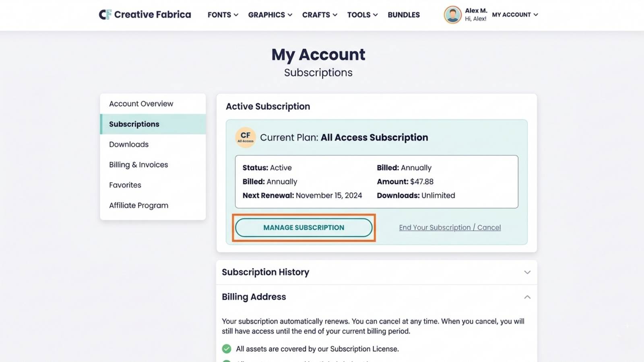Image resolution: width=644 pixels, height=362 pixels.
Task: Open the Crafts dropdown menu
Action: pyautogui.click(x=320, y=15)
